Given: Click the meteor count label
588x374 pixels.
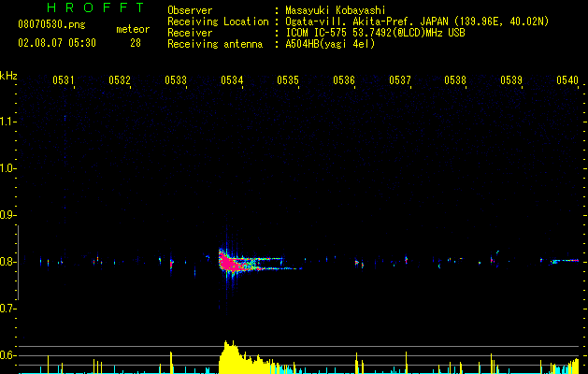Looking at the screenshot, I should (133, 29).
